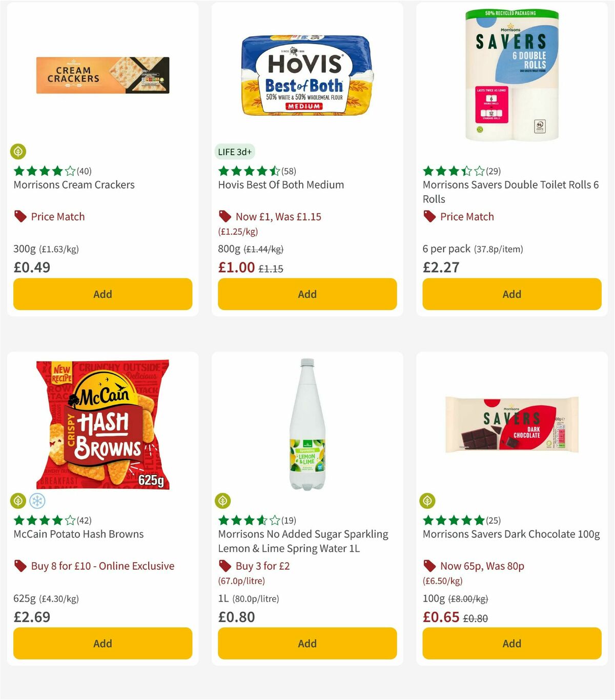Click the Price Match tag icon for toilet rolls
Screen dimensions: 615x700
pos(429,216)
